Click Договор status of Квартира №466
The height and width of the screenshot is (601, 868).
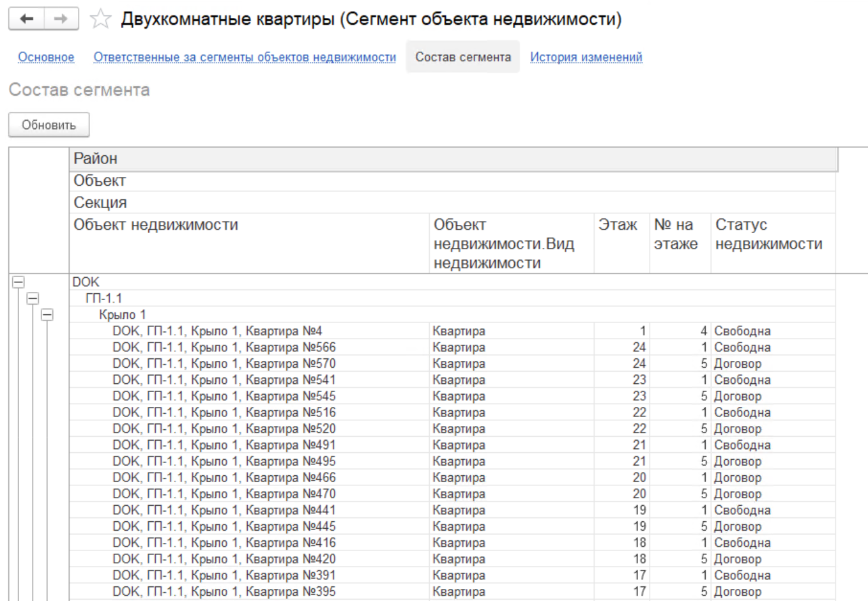pyautogui.click(x=738, y=478)
